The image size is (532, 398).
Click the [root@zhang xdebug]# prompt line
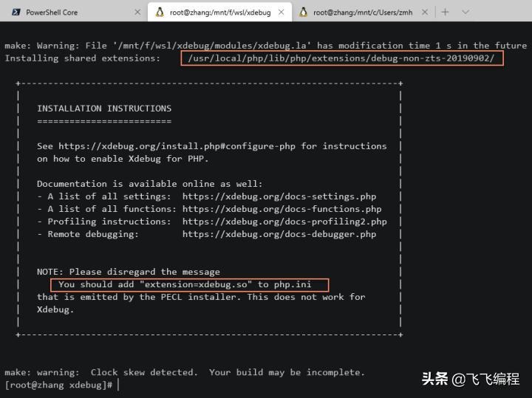coord(58,385)
